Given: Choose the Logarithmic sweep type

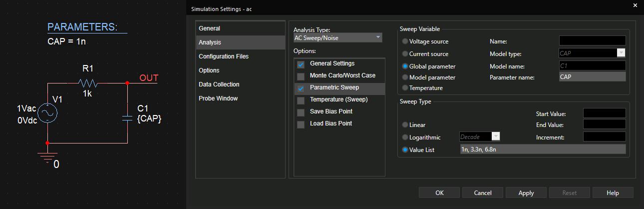Looking at the screenshot, I should [405, 137].
